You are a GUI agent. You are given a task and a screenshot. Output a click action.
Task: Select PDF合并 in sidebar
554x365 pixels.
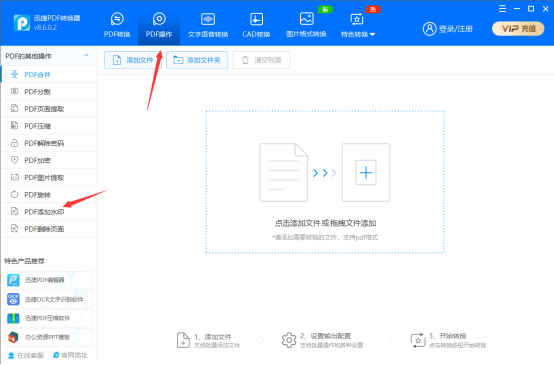point(49,74)
